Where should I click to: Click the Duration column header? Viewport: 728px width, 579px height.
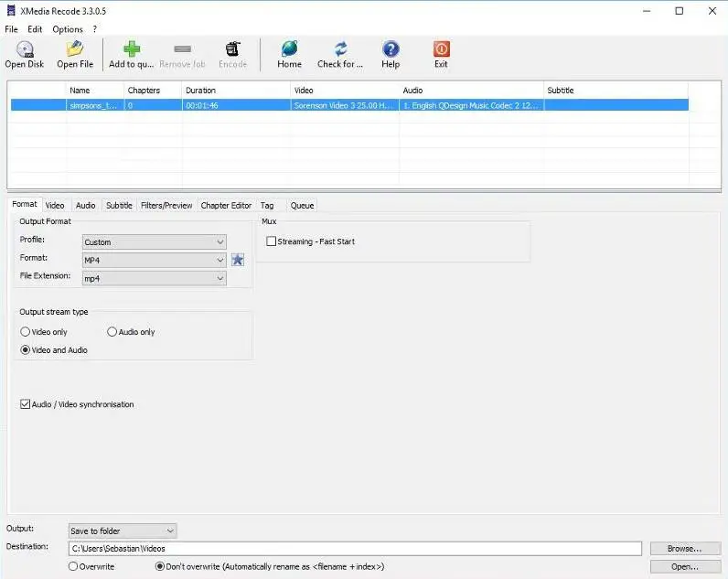tap(236, 90)
